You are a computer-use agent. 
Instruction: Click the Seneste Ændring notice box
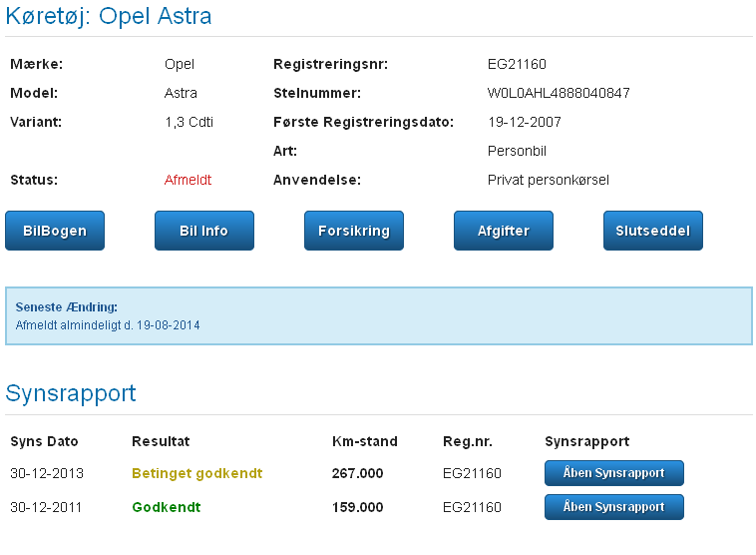point(378,315)
